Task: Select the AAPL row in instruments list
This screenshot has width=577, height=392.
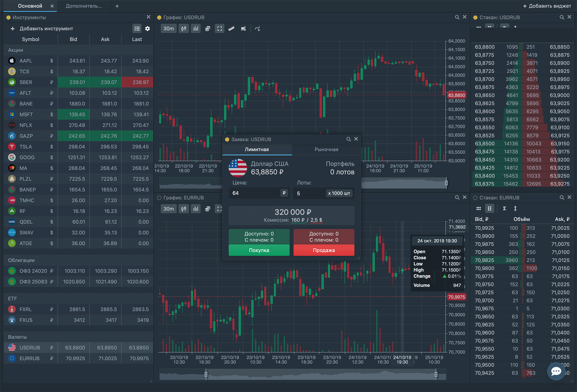Action: tap(79, 61)
